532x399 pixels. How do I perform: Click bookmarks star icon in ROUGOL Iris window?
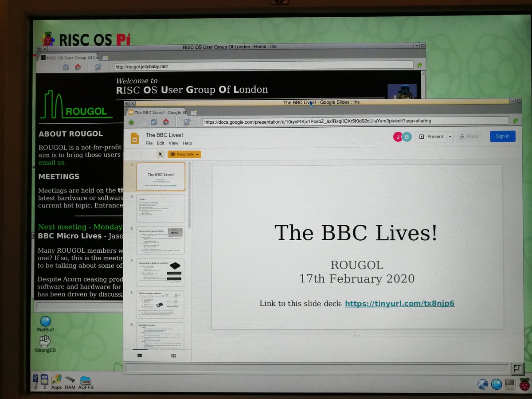coord(98,67)
